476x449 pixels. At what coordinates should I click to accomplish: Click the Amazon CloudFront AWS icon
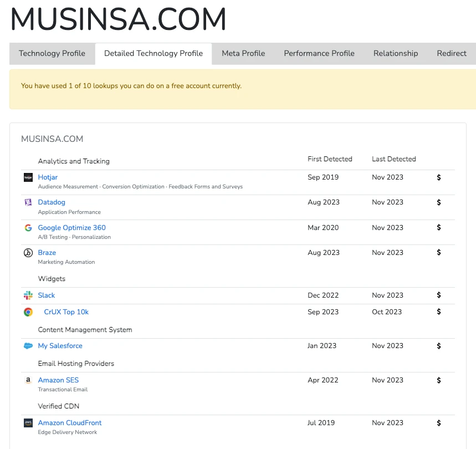click(28, 423)
